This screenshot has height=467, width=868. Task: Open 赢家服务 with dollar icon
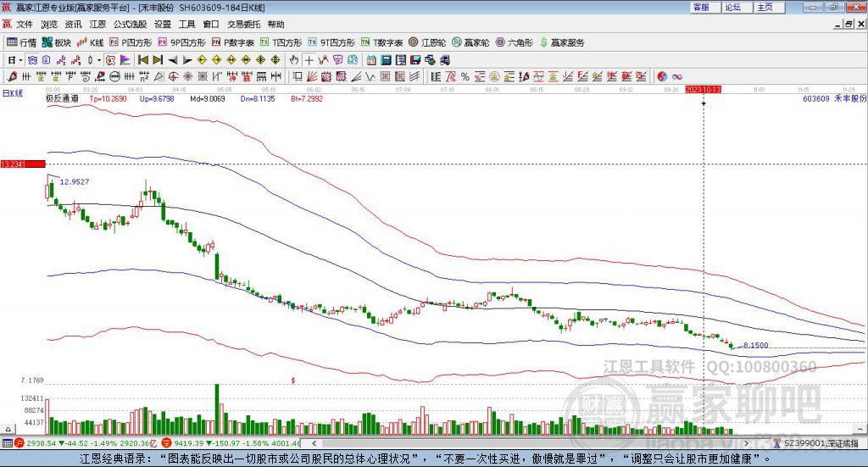point(562,42)
